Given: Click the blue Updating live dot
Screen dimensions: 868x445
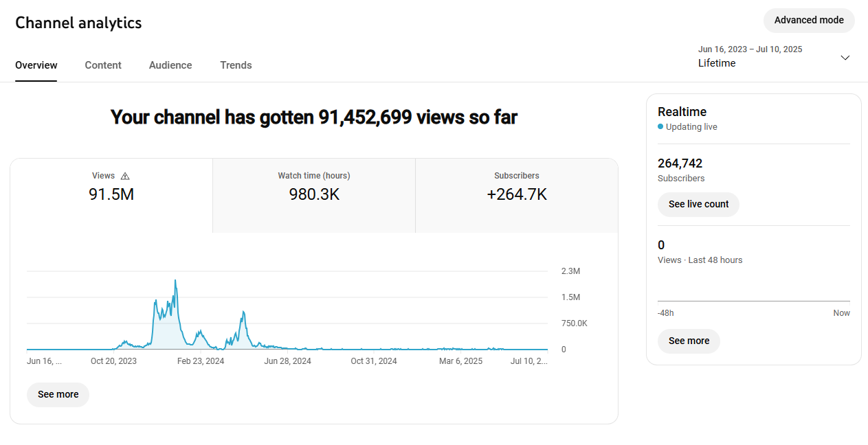Looking at the screenshot, I should coord(660,127).
